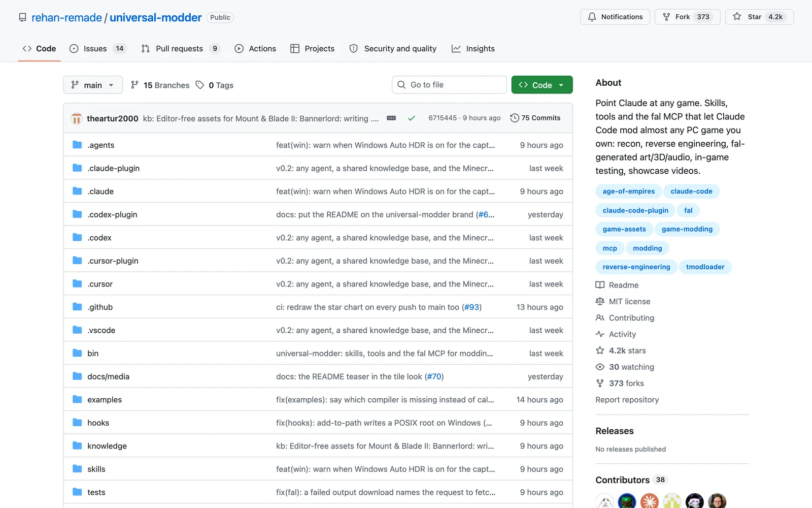Select the age-of-empires topic tag
The image size is (812, 508).
click(x=628, y=192)
